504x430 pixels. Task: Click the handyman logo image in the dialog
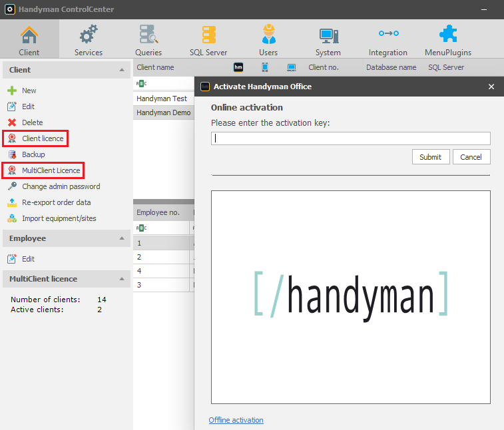click(x=351, y=297)
